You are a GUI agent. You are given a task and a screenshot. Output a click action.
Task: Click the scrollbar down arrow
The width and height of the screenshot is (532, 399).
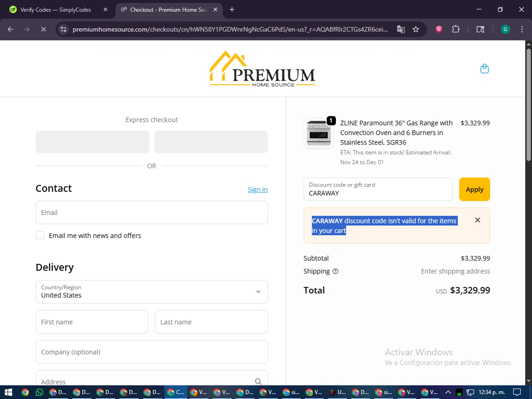pos(528,381)
